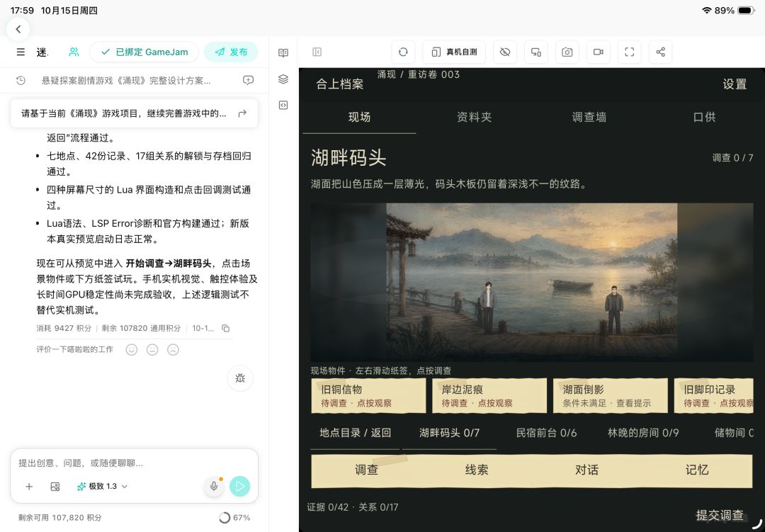Start voice input with the microphone
765x532 pixels.
(214, 486)
